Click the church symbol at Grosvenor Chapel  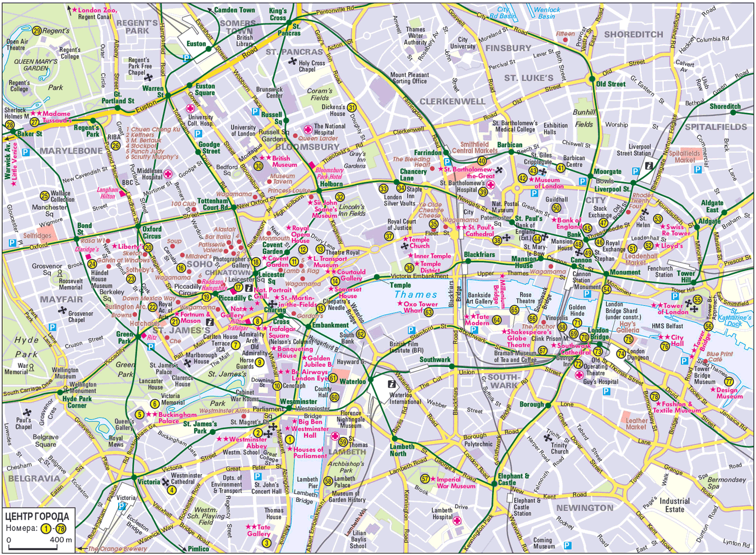62,310
